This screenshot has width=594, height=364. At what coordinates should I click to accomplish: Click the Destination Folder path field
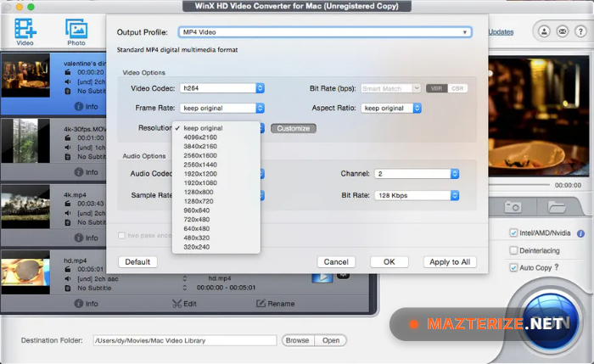[x=185, y=340]
